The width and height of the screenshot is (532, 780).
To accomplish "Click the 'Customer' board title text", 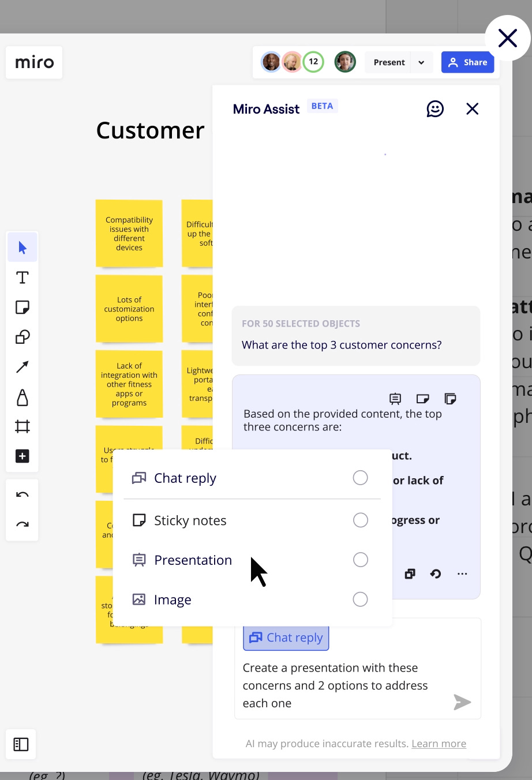I will tap(151, 130).
